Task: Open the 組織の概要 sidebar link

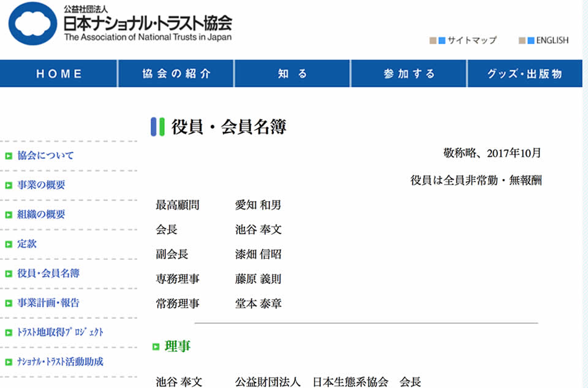Action: [x=41, y=215]
